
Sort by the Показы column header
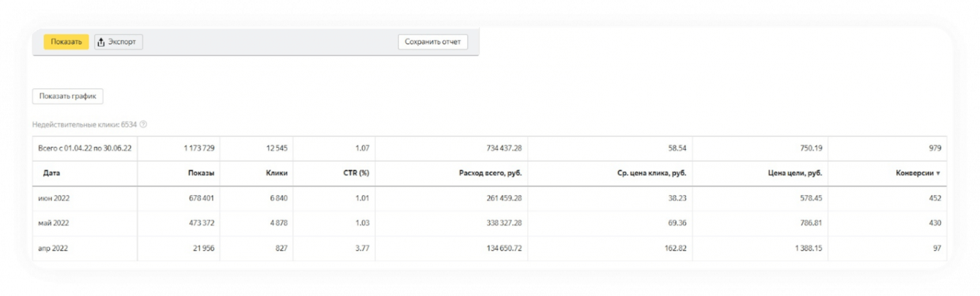(200, 173)
